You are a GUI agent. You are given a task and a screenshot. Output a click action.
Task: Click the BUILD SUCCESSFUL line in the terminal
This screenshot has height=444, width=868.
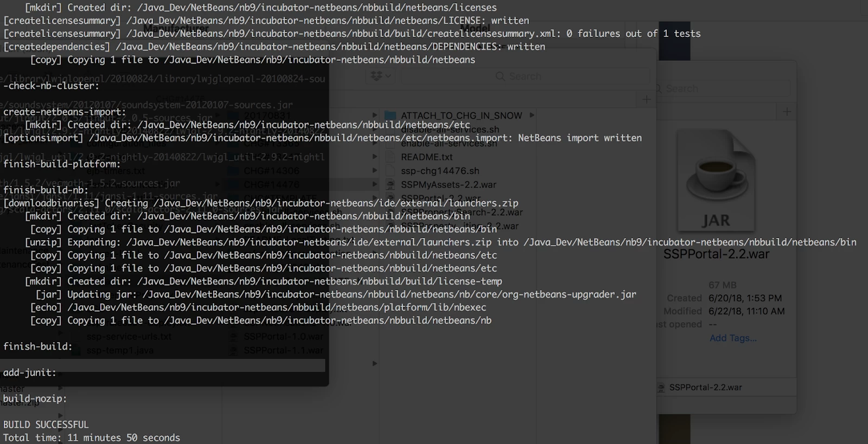coord(46,424)
